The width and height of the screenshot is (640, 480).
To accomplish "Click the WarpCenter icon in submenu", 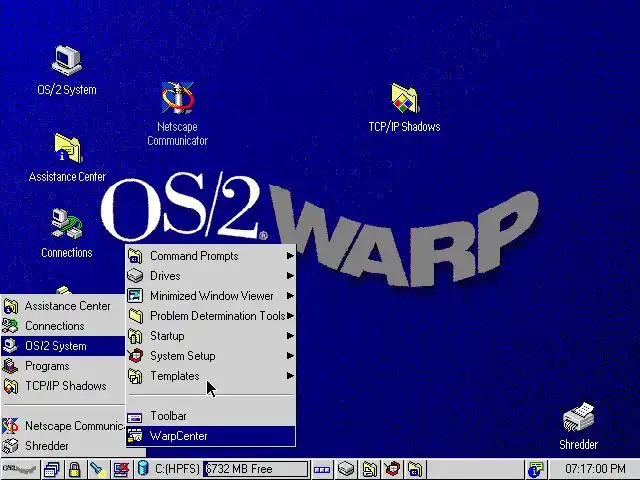I will 135,436.
